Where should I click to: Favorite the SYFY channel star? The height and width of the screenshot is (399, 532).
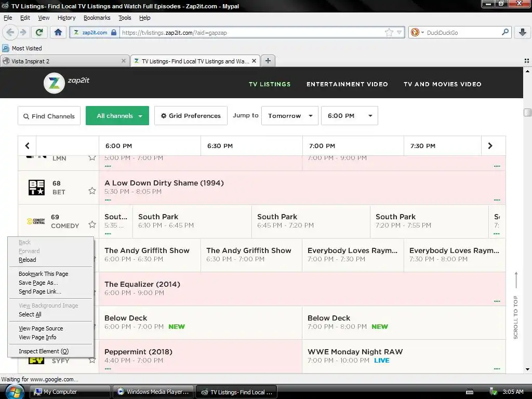tap(92, 360)
